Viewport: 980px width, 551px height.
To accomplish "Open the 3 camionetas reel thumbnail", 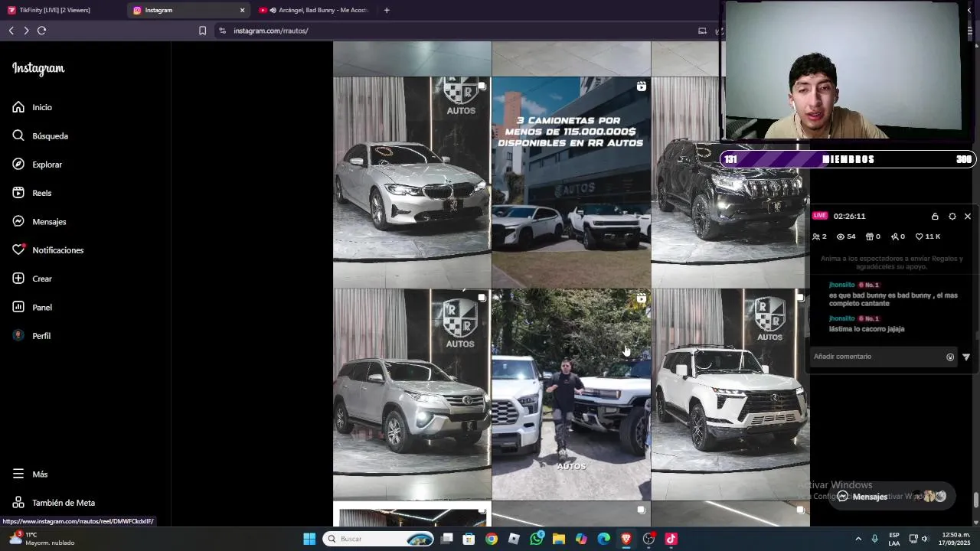I will (x=571, y=182).
